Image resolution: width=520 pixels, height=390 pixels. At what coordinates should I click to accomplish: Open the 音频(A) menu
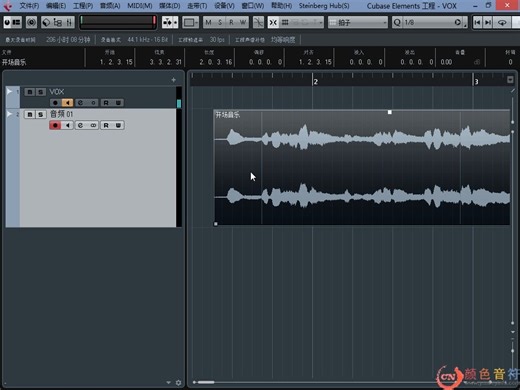point(110,6)
